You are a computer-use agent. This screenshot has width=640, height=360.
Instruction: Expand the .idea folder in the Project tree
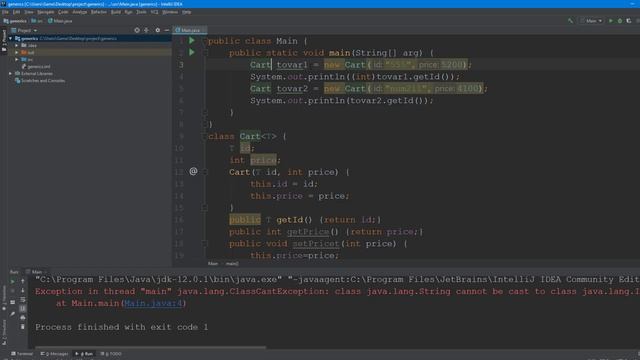pos(17,45)
